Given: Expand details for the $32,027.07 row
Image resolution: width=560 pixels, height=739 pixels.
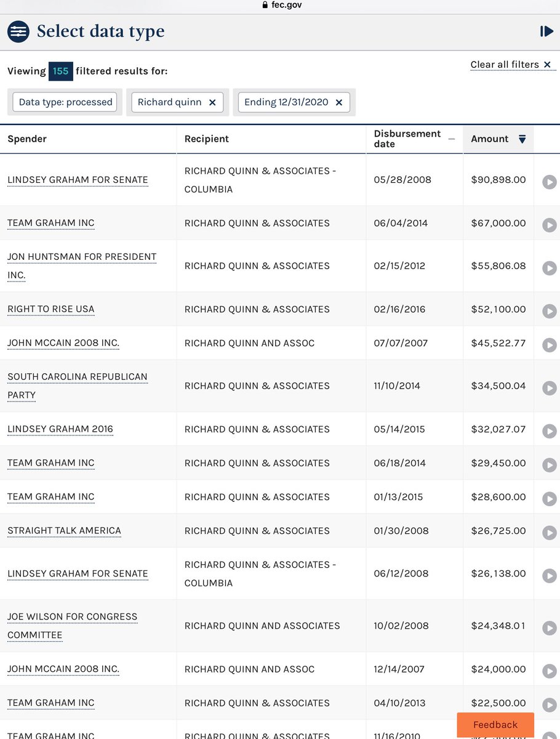Looking at the screenshot, I should (549, 431).
